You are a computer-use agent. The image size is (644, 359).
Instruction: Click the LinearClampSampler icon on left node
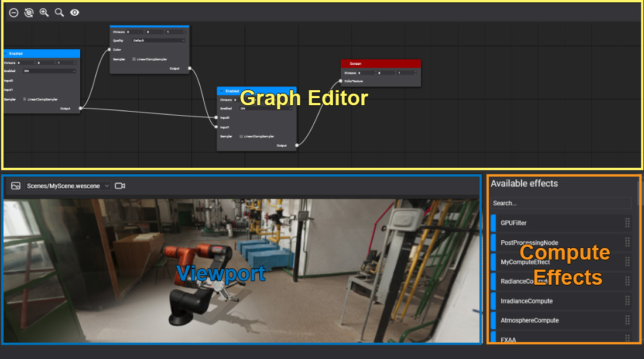point(25,99)
